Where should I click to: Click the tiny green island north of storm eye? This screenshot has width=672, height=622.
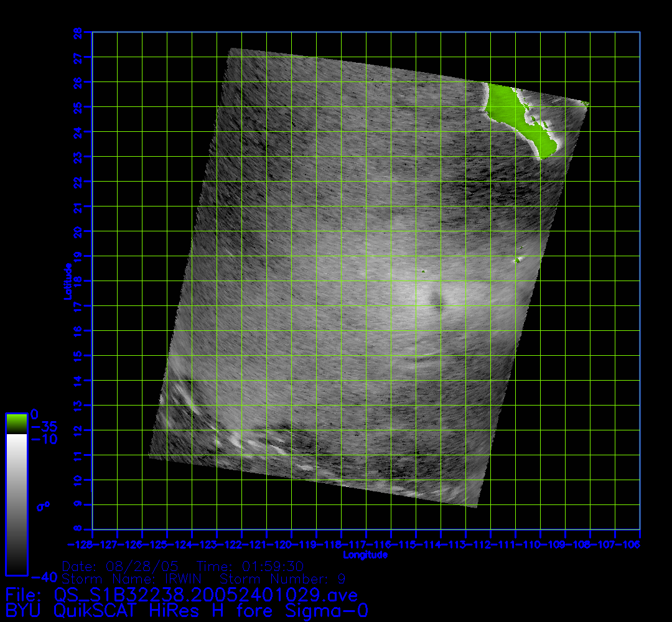[422, 271]
